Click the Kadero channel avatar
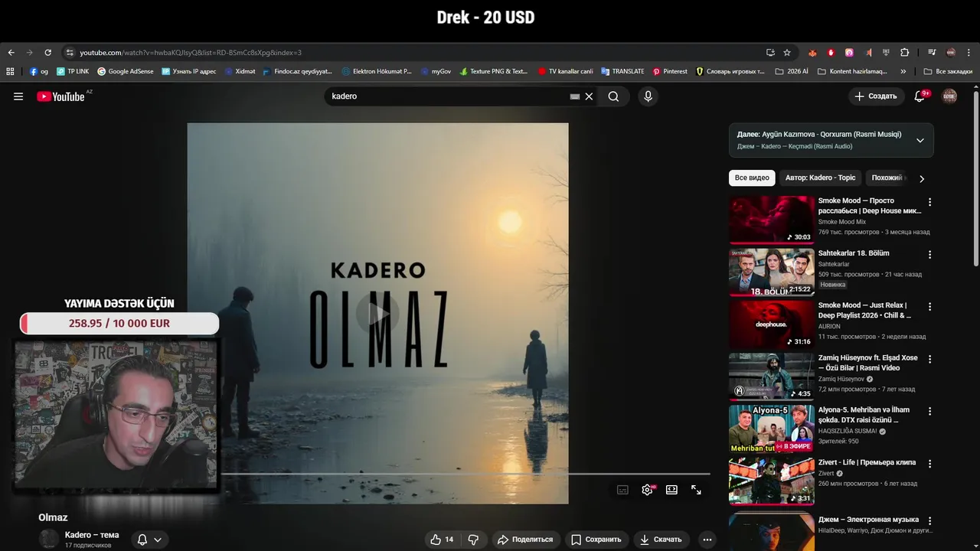 coord(49,540)
